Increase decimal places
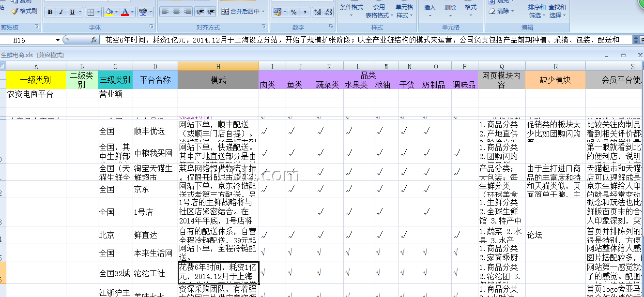Viewport: 644px width, 297px height. (318, 12)
